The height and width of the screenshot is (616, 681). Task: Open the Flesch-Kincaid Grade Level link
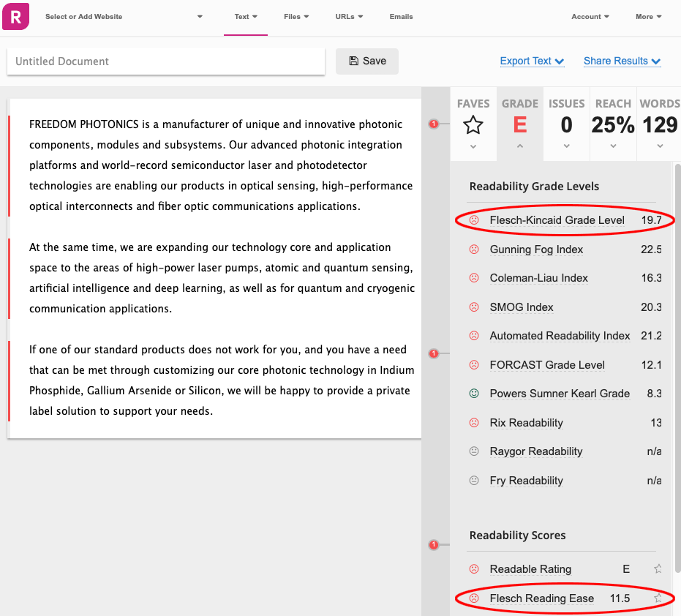[x=557, y=220]
